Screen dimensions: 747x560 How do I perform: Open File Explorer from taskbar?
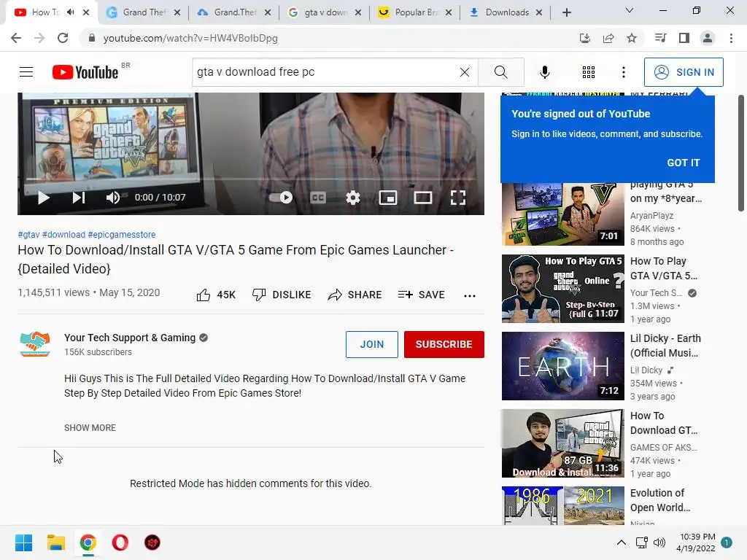coord(55,542)
